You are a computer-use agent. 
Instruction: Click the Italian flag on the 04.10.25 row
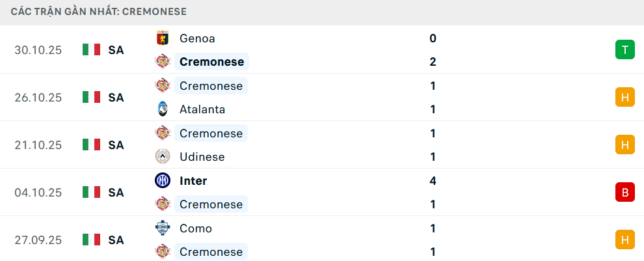(91, 193)
